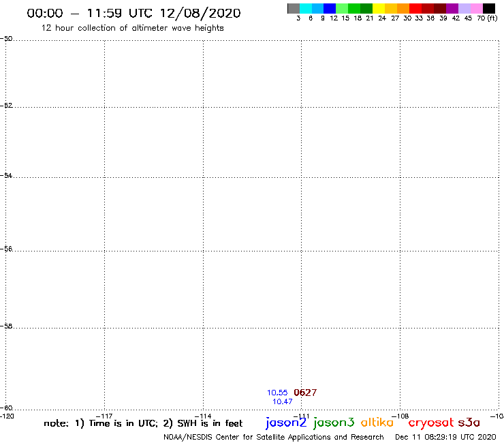Click the -52 latitude axis label
This screenshot has height=443, width=504.
click(x=6, y=106)
